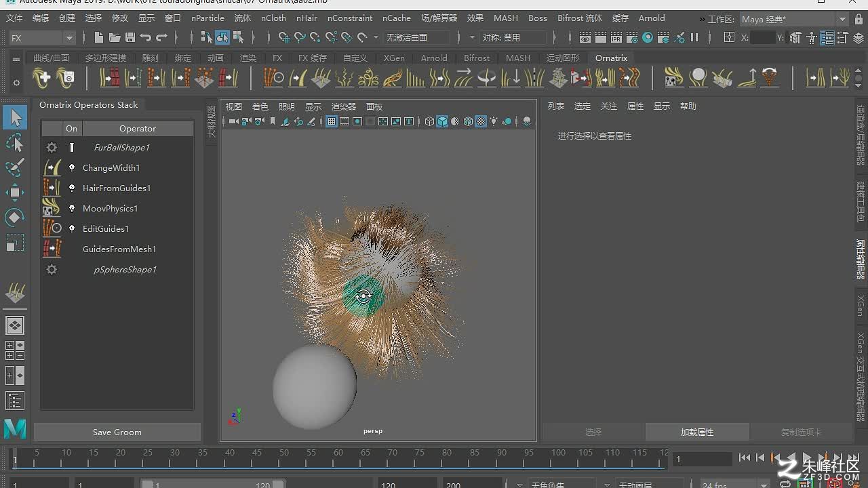Open the Arnold menu in menu bar

tap(652, 18)
